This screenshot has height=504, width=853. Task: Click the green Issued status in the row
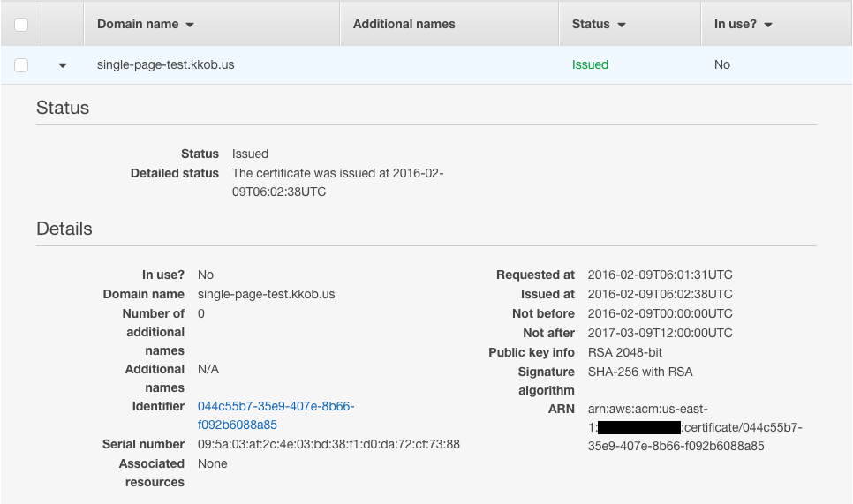[590, 64]
